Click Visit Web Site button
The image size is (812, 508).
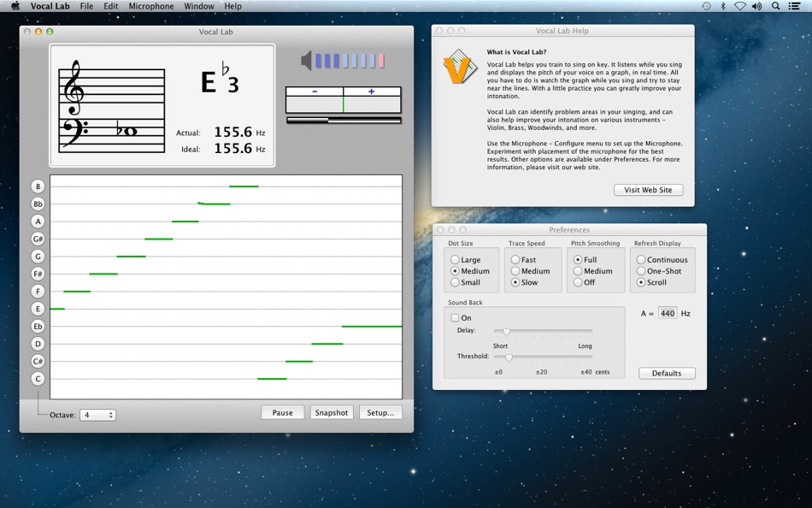649,190
